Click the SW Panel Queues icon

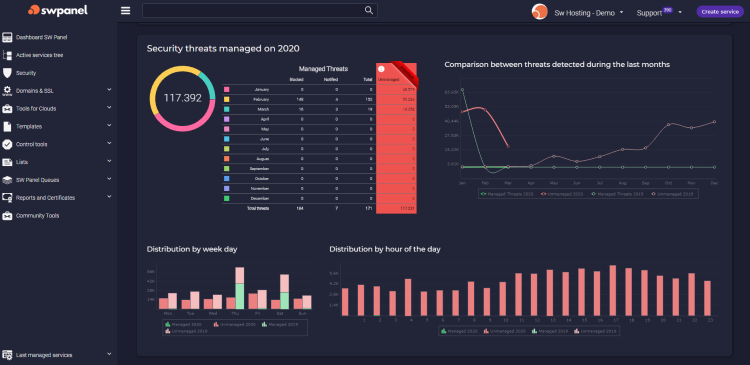7,180
